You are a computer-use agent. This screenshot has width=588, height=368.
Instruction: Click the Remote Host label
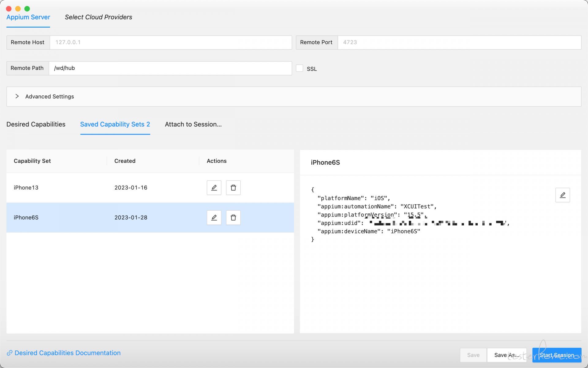(x=28, y=42)
